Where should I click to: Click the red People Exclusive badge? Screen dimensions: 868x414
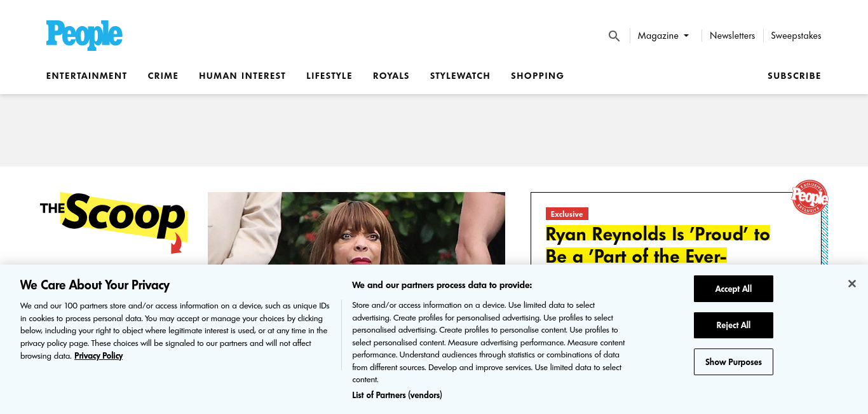(x=810, y=197)
